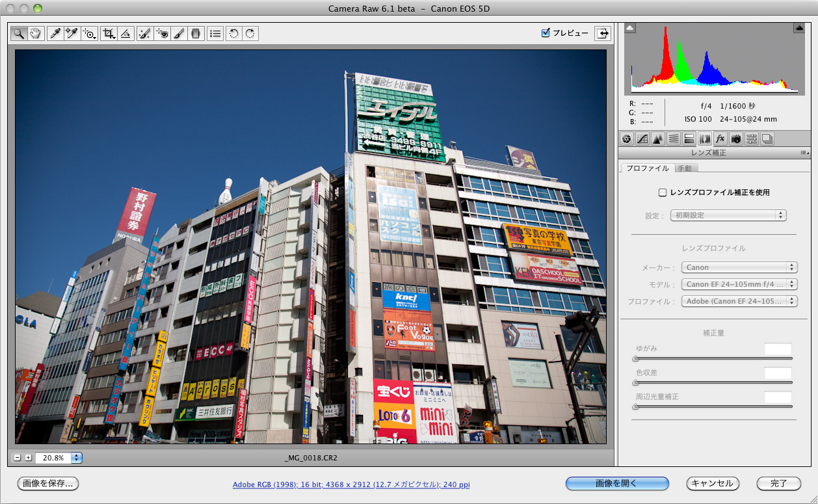Select the Crop tool

coord(109,33)
